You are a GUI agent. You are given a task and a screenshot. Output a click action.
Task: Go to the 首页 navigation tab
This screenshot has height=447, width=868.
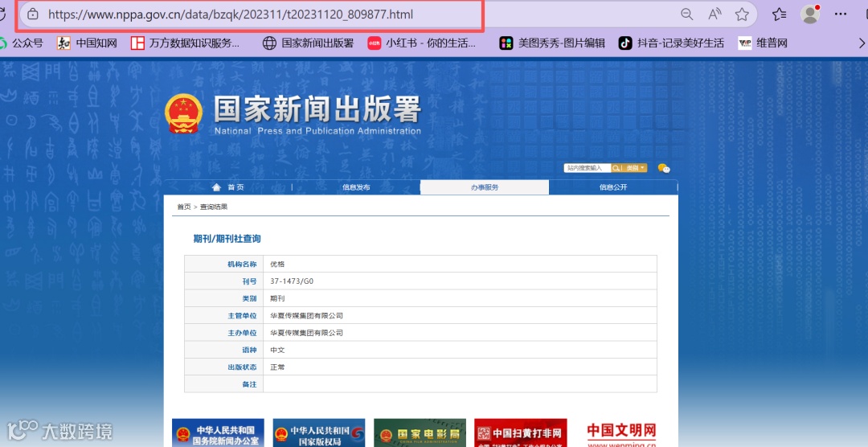point(228,187)
